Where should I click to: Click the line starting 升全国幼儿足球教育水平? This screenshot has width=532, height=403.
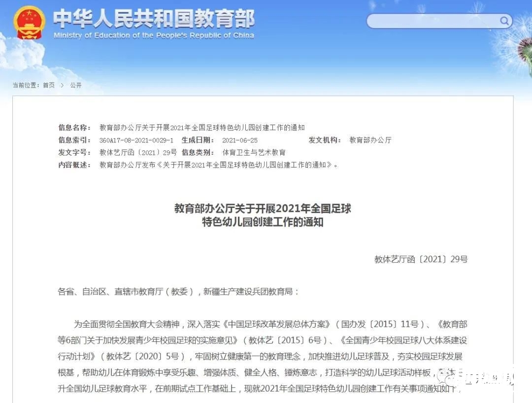(x=260, y=388)
